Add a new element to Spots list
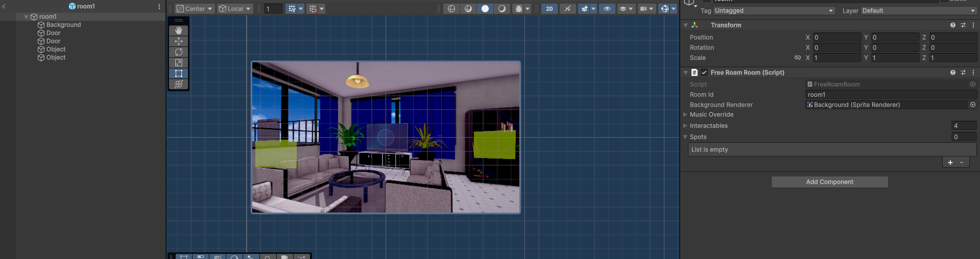Image resolution: width=980 pixels, height=259 pixels. click(x=950, y=163)
